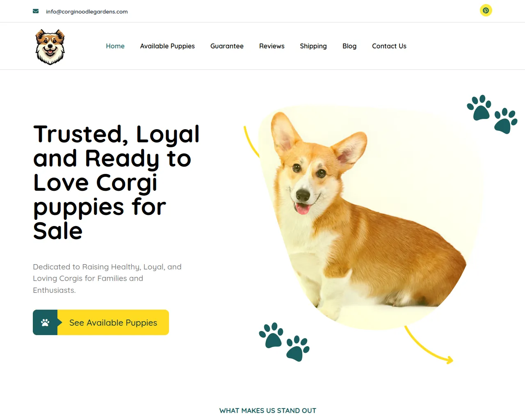Screen dimensions: 525x420
Task: Click the info@corginoodlegardens.com email link
Action: click(x=87, y=11)
